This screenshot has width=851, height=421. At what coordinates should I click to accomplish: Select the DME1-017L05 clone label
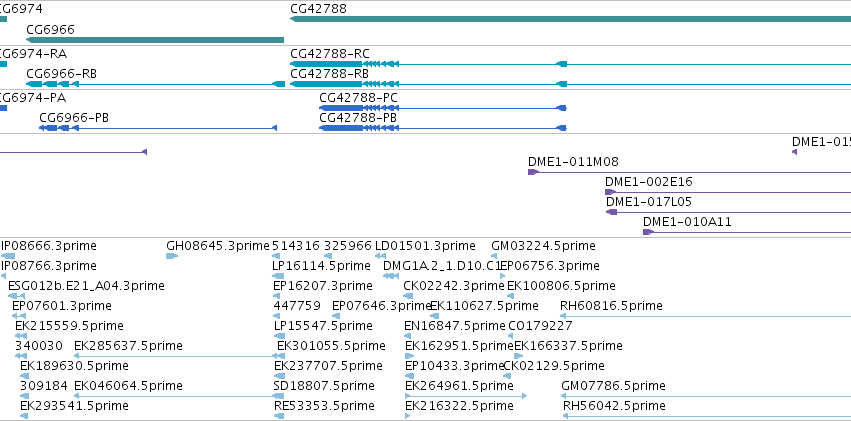click(649, 201)
